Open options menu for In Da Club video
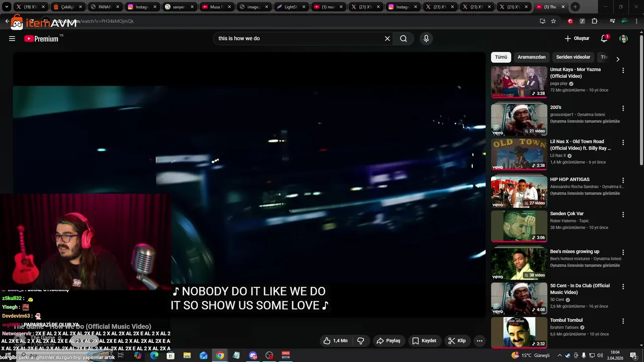This screenshot has height=362, width=644. [623, 287]
